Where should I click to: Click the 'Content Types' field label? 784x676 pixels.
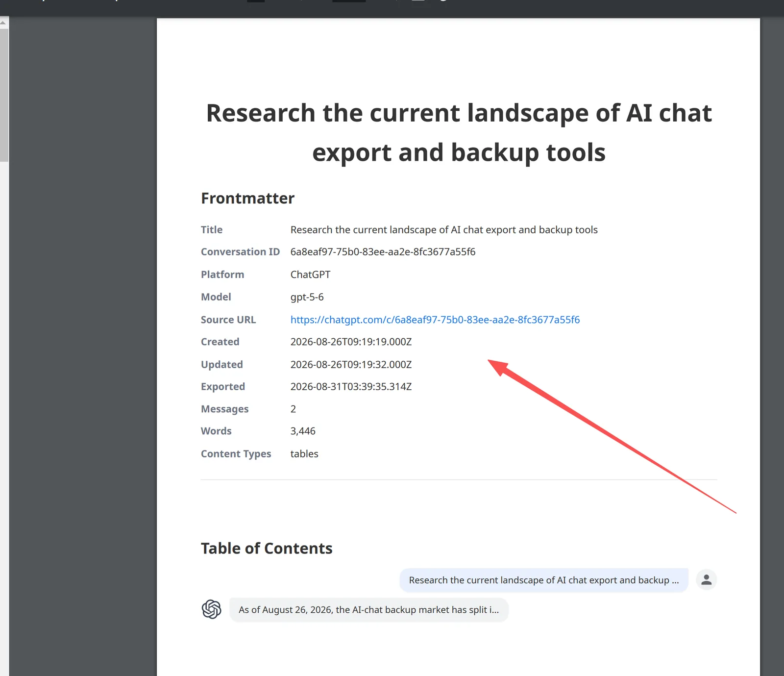236,454
